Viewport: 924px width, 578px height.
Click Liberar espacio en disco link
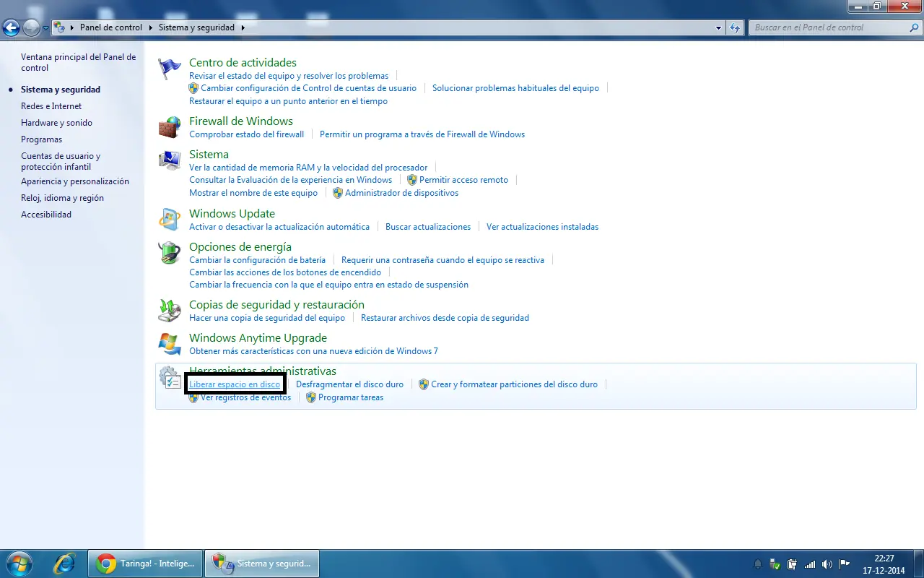pyautogui.click(x=235, y=384)
